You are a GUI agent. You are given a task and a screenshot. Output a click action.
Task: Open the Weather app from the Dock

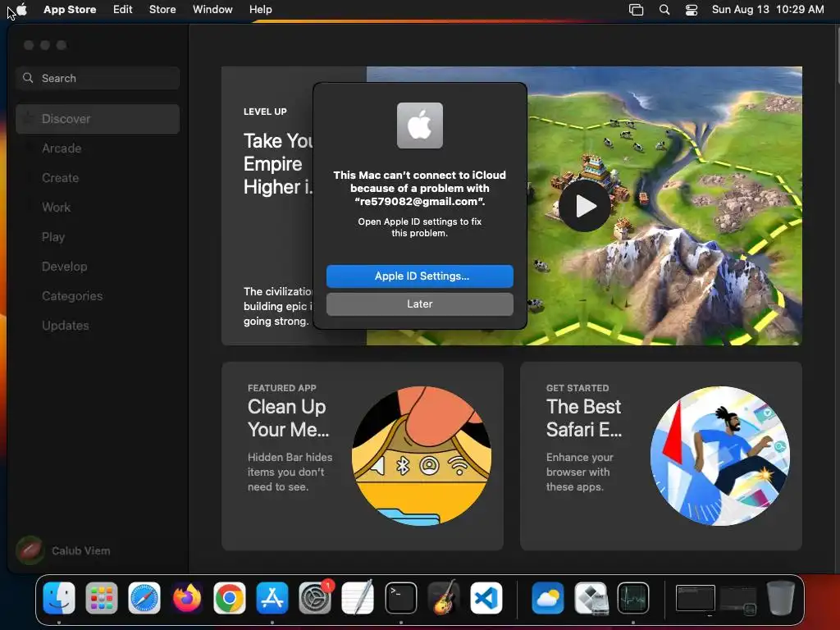point(547,598)
